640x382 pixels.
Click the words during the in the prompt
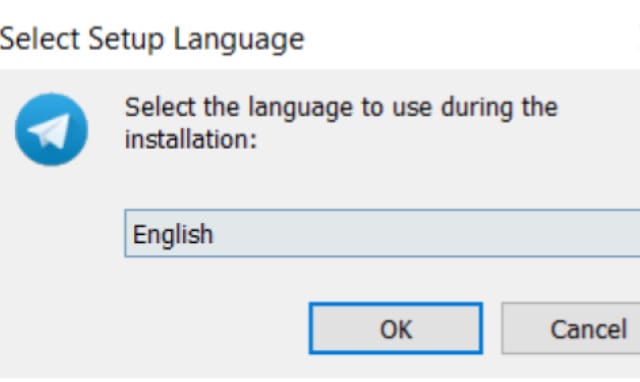click(x=499, y=107)
